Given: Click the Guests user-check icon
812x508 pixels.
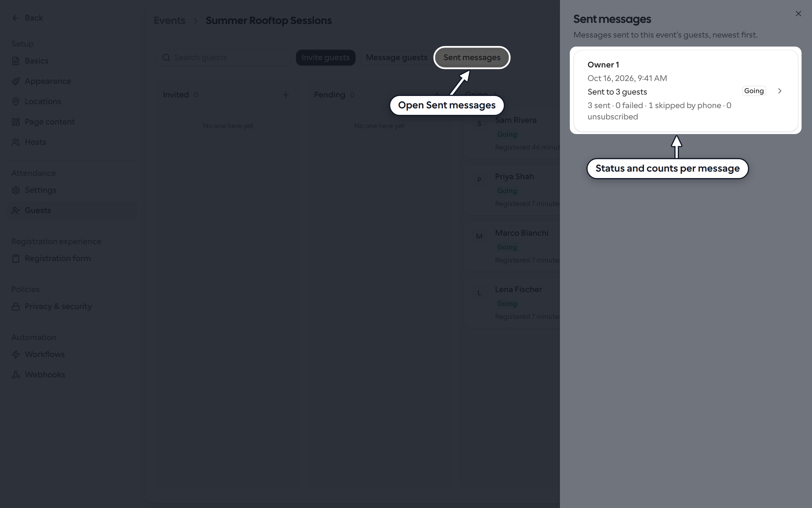Looking at the screenshot, I should tap(16, 210).
